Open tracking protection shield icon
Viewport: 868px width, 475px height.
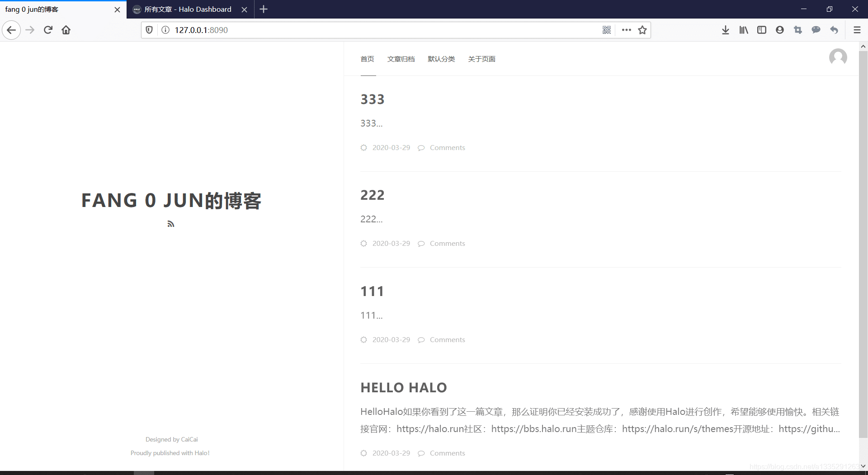(x=149, y=30)
